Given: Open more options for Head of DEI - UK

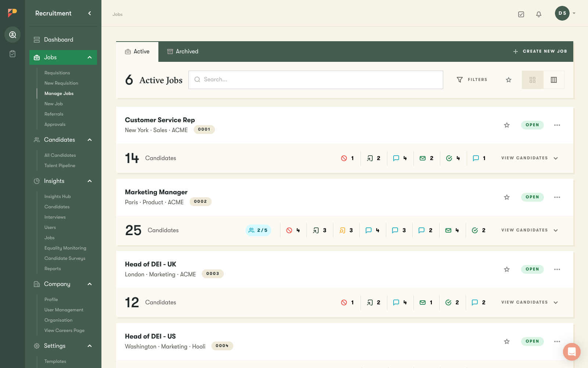Looking at the screenshot, I should pos(557,269).
